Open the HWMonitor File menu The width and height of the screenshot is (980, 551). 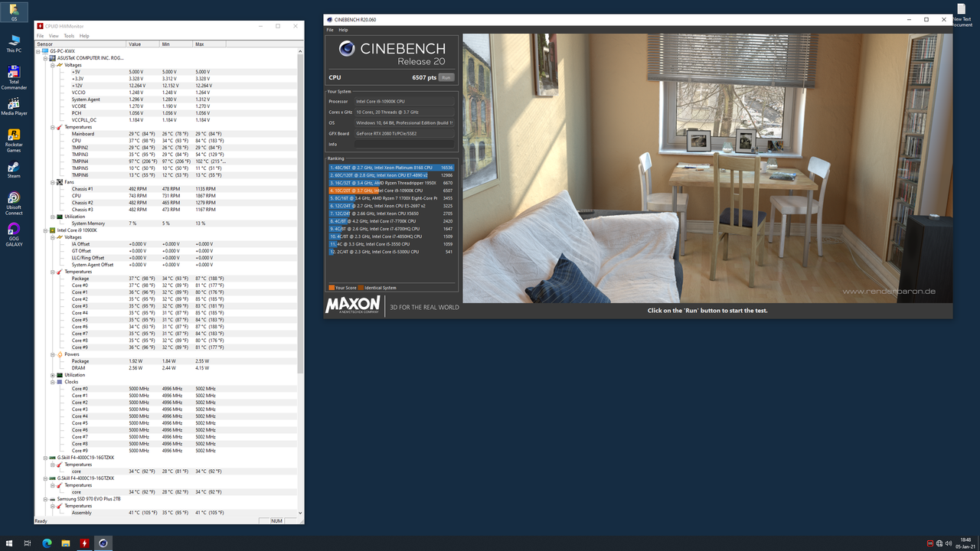[41, 36]
